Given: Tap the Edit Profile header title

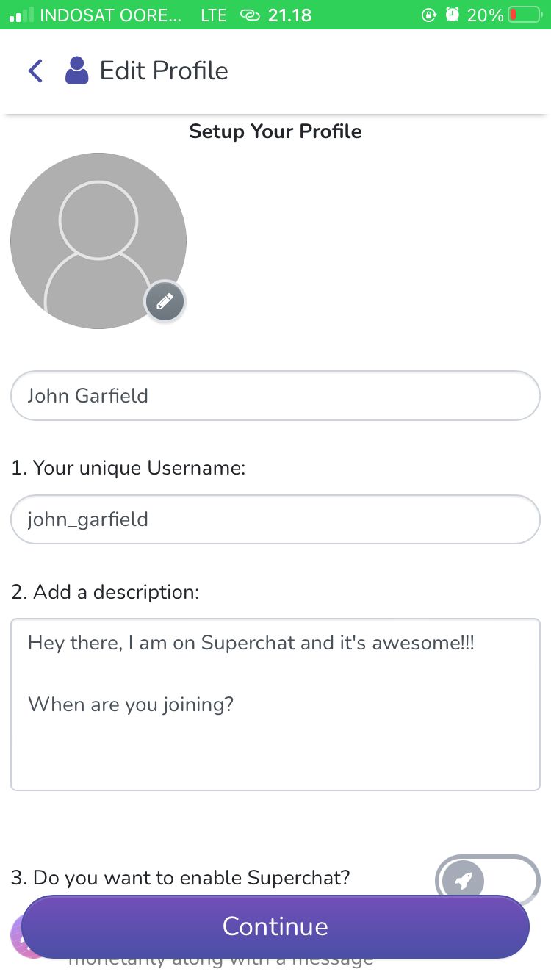Looking at the screenshot, I should (x=164, y=71).
